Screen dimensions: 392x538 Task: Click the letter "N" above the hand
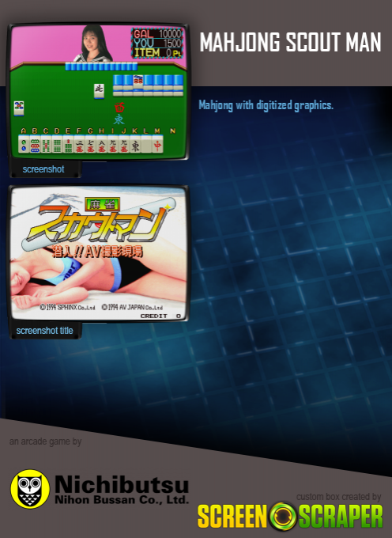tap(173, 131)
